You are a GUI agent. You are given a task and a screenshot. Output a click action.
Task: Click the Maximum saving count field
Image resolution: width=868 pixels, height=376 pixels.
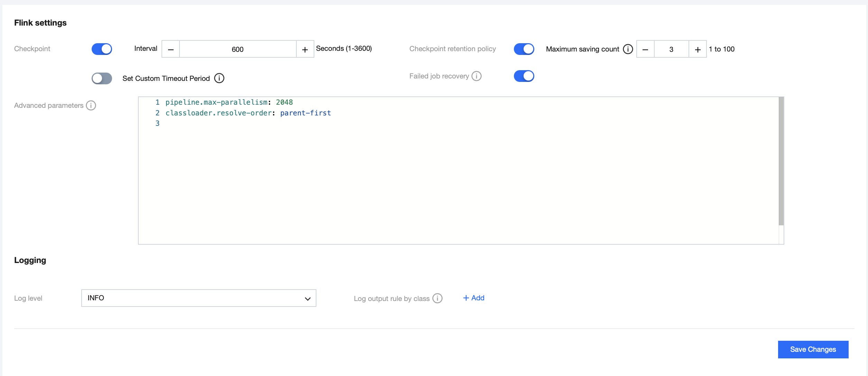pos(672,49)
